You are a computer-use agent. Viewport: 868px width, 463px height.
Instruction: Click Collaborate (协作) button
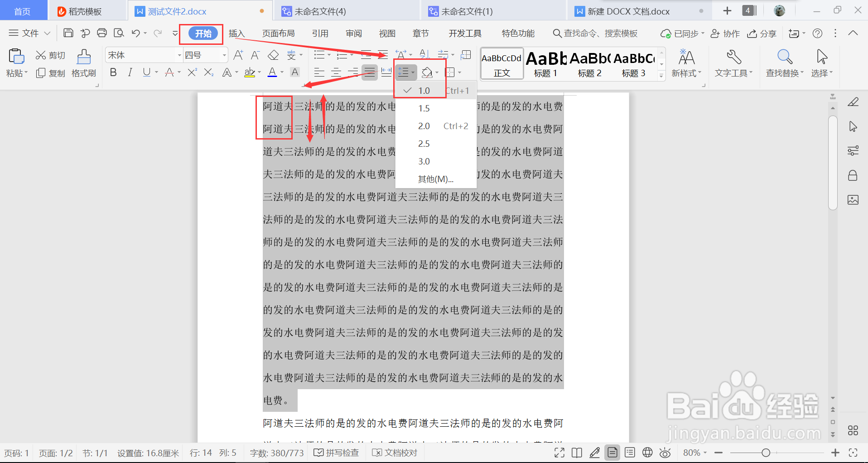(725, 33)
